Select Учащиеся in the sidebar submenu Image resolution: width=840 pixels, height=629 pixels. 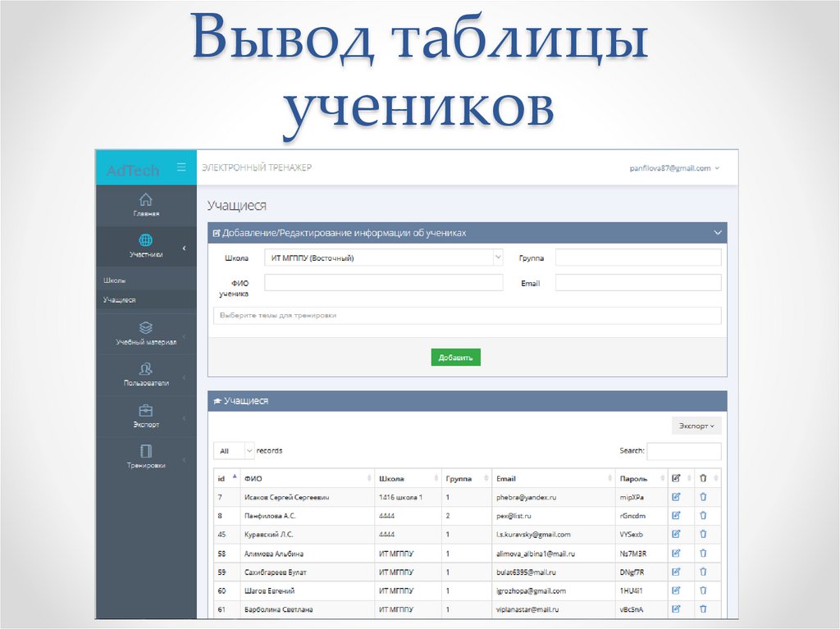click(x=120, y=300)
